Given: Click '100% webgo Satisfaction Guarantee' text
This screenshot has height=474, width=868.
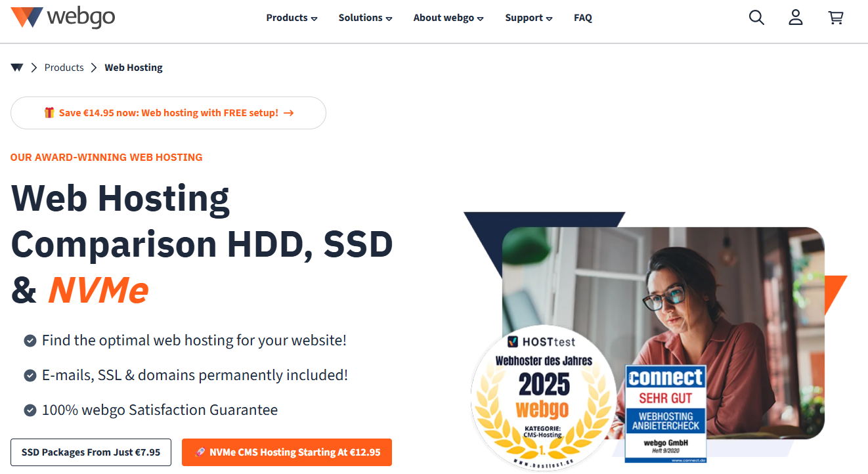Looking at the screenshot, I should (160, 410).
